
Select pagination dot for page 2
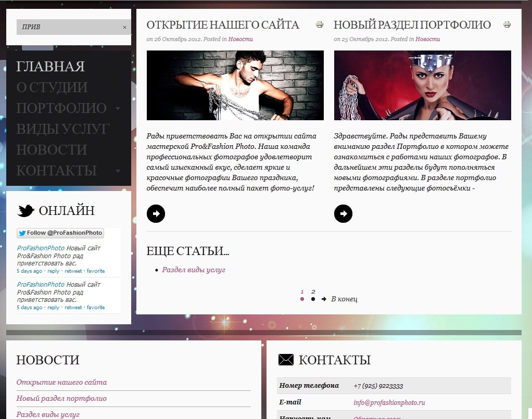pos(313,299)
